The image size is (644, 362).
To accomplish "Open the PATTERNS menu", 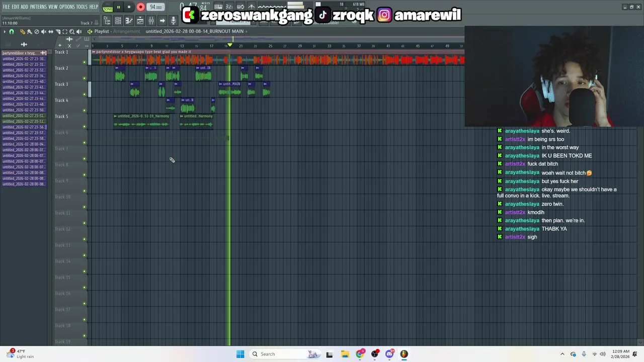I will [38, 7].
